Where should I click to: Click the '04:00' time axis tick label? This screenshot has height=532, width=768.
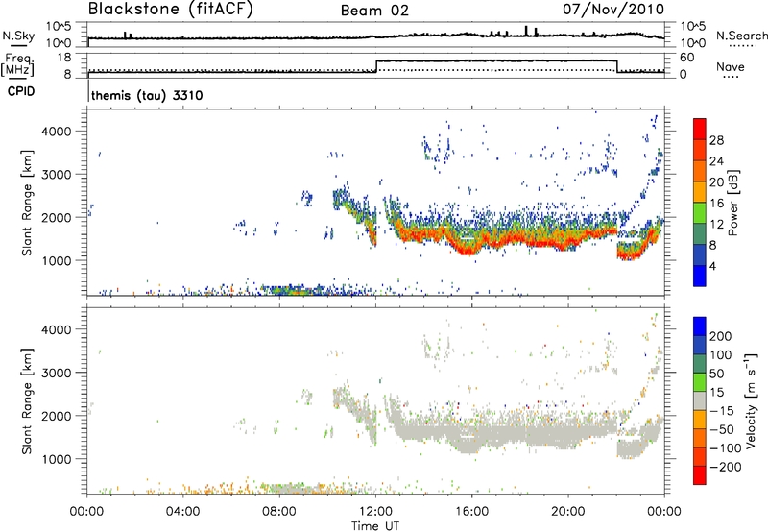(x=183, y=512)
